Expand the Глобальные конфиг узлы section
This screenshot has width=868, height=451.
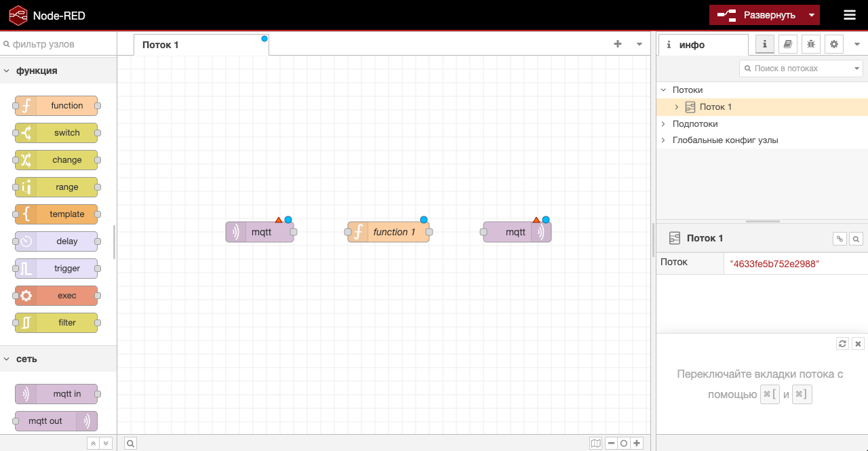point(663,140)
